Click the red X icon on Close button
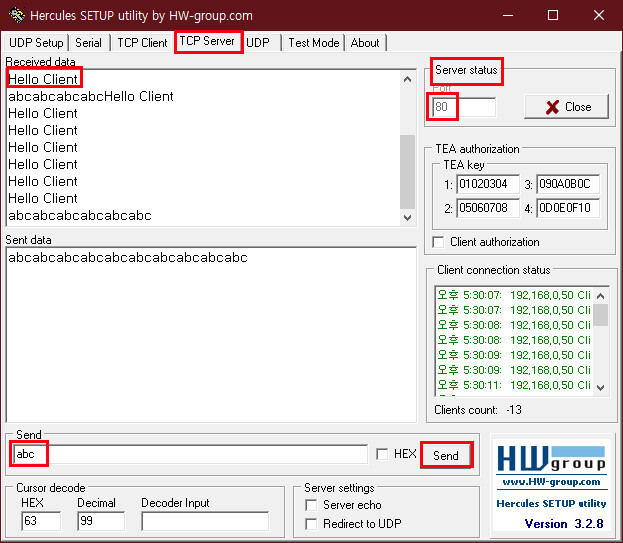 pos(552,107)
